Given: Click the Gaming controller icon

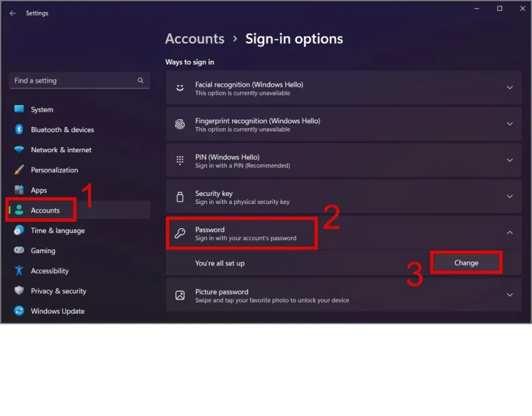Looking at the screenshot, I should 19,251.
